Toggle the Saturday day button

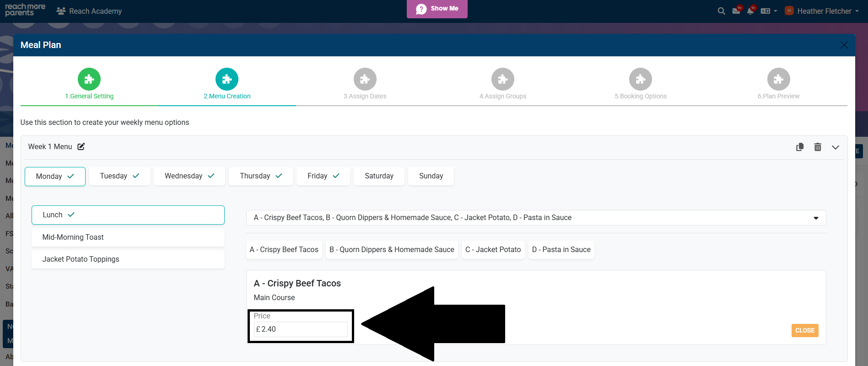tap(379, 176)
